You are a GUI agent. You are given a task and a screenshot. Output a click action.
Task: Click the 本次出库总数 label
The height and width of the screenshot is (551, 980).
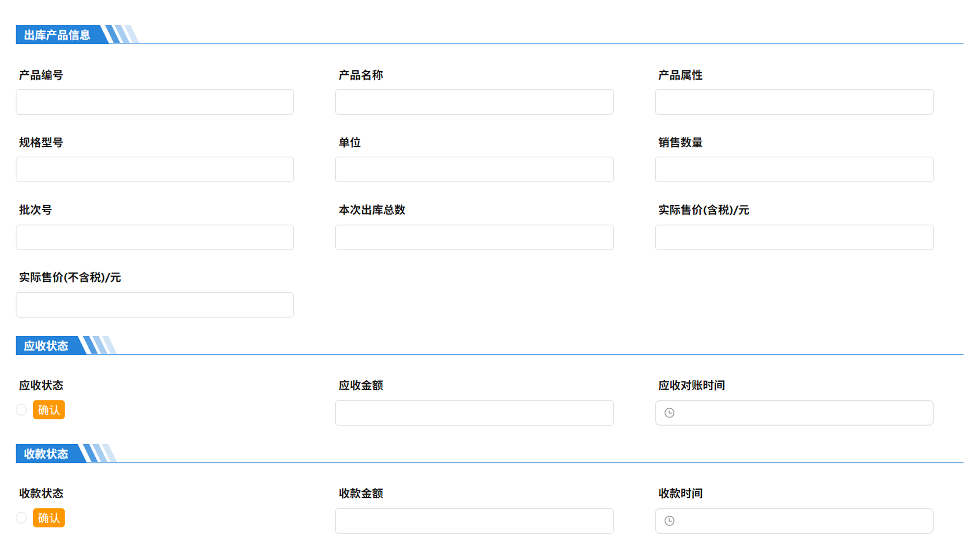pos(372,209)
